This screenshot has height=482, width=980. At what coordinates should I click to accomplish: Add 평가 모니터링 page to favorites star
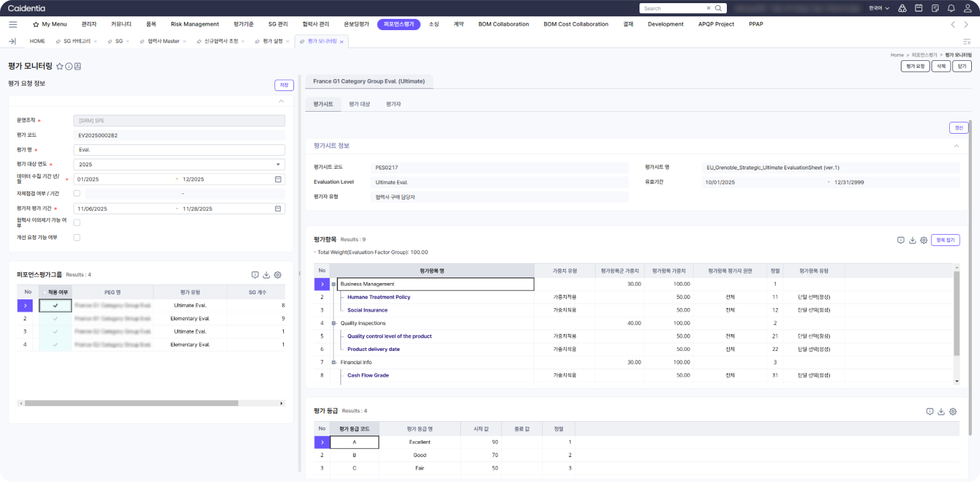[x=60, y=66]
